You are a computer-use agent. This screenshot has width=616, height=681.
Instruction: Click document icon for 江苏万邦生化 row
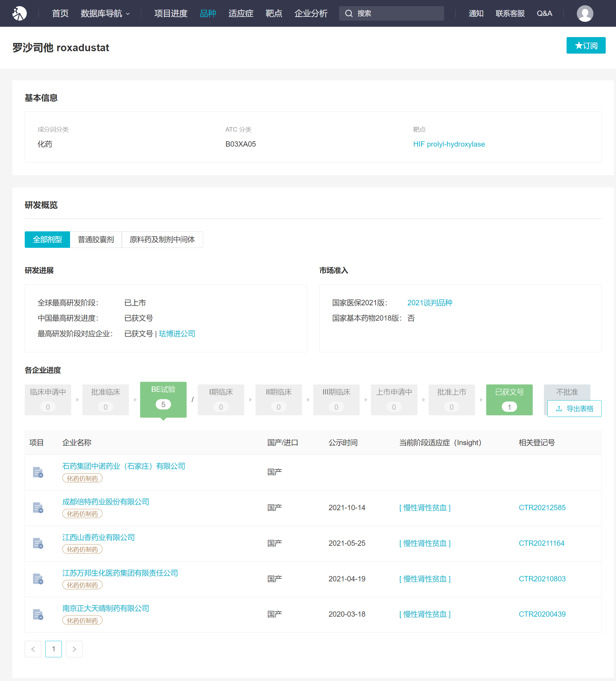tap(38, 579)
